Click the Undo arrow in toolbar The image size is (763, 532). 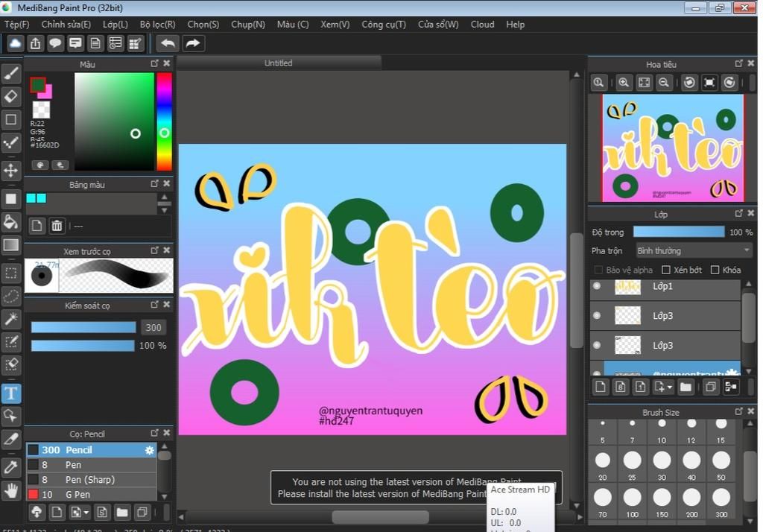pos(168,43)
